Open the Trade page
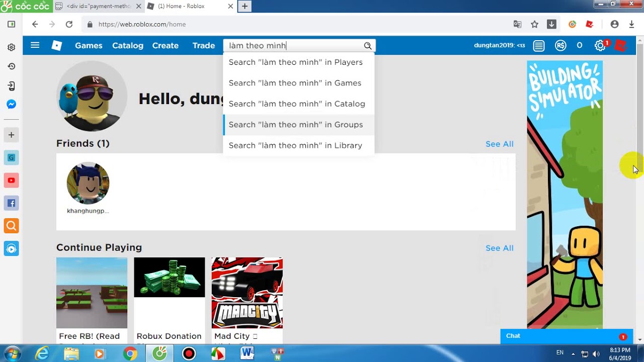The image size is (644, 362). pos(204,45)
